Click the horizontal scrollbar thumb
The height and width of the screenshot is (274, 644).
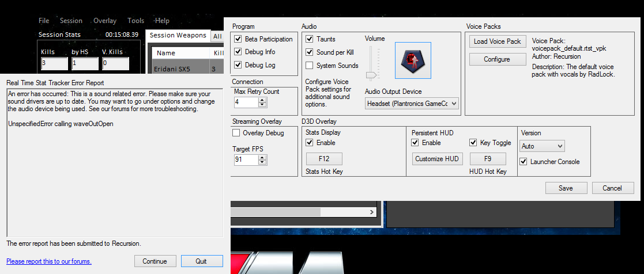pyautogui.click(x=275, y=212)
